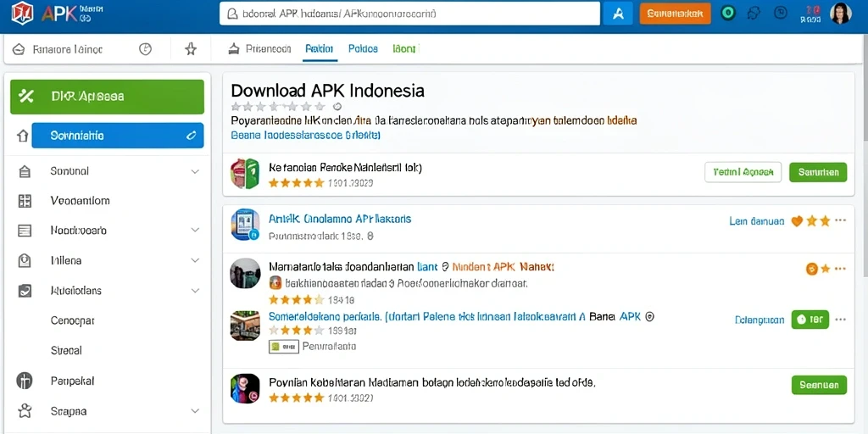
Task: Click the orange heart icon near Lem danuao
Action: click(797, 221)
